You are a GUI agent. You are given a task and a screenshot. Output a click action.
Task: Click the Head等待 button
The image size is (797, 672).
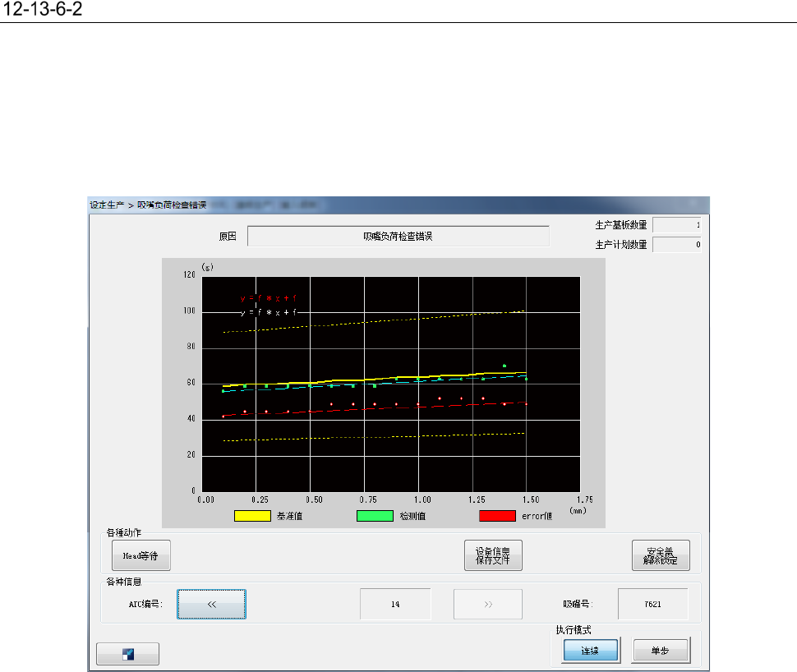coord(141,555)
